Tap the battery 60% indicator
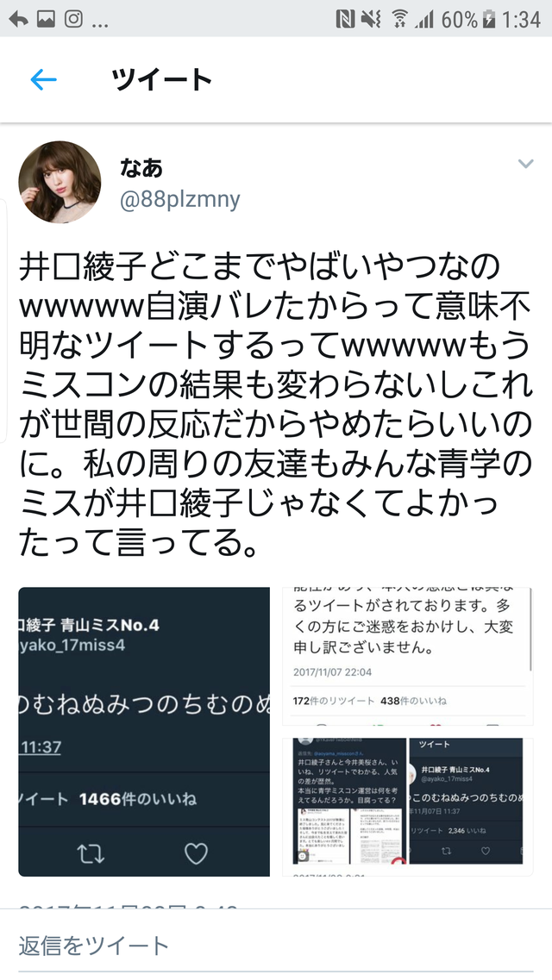 [468, 19]
